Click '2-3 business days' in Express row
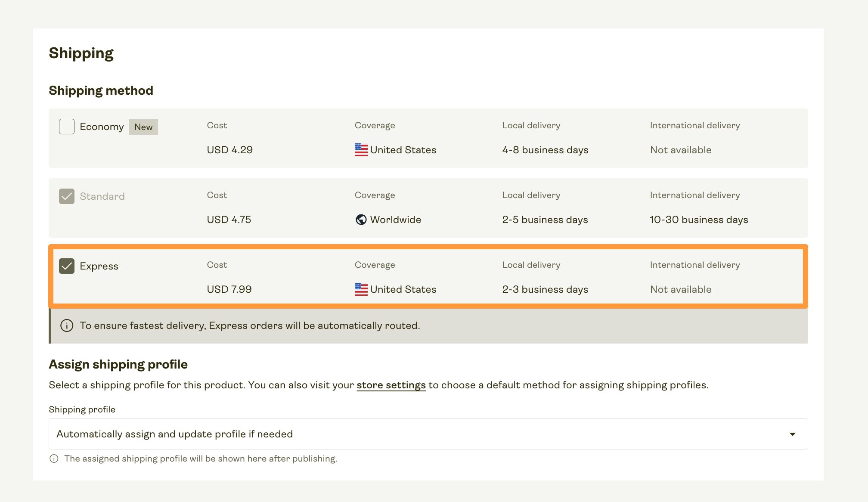Image resolution: width=868 pixels, height=502 pixels. point(545,289)
